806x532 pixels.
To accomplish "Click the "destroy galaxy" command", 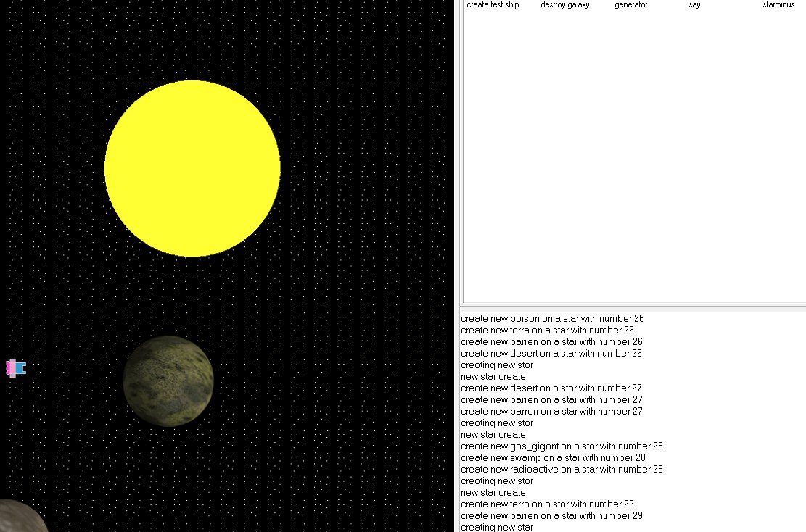I will coord(565,4).
